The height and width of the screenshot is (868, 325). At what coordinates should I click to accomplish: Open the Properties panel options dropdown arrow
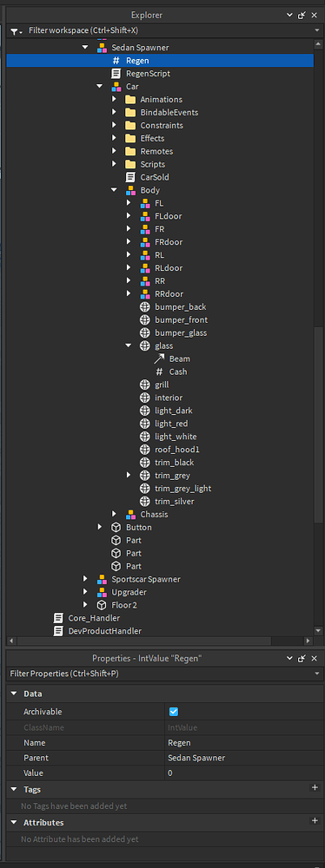(x=289, y=659)
